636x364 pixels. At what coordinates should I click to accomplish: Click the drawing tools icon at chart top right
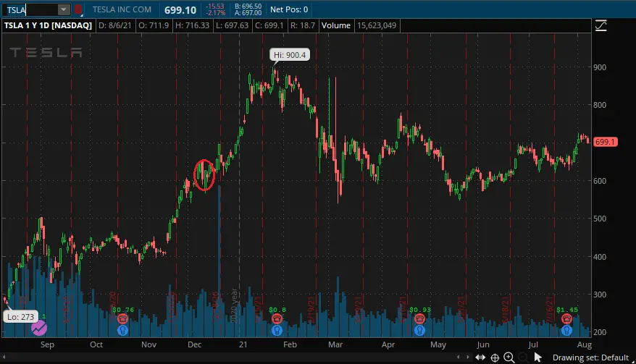coord(601,25)
